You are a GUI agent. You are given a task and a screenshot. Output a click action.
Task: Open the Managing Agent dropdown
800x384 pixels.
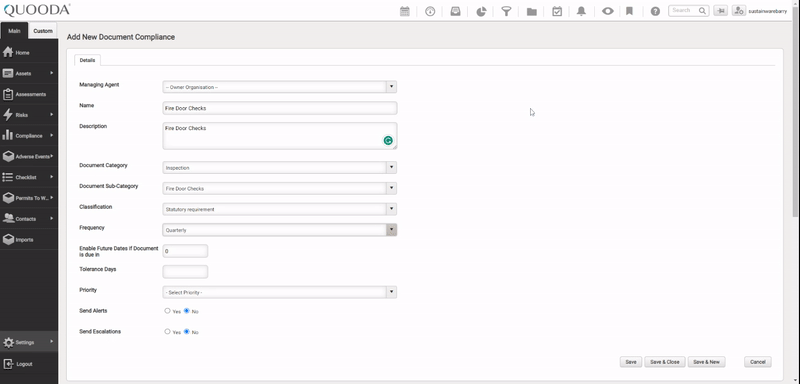(x=280, y=87)
